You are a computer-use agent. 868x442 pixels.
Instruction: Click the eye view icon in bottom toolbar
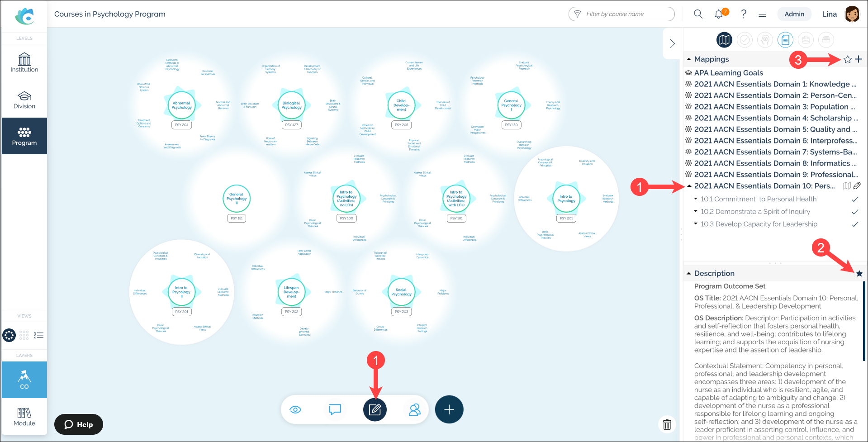click(295, 410)
